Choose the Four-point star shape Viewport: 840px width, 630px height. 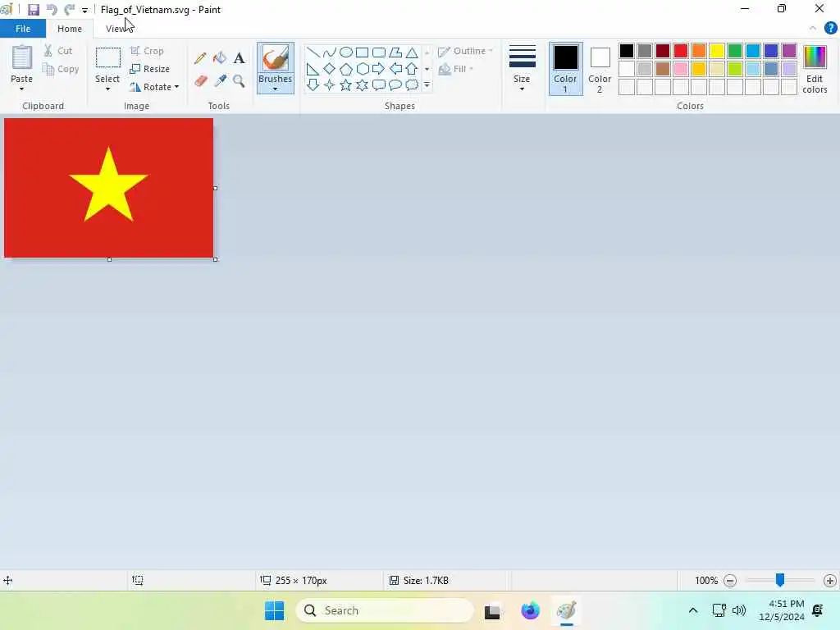coord(330,85)
